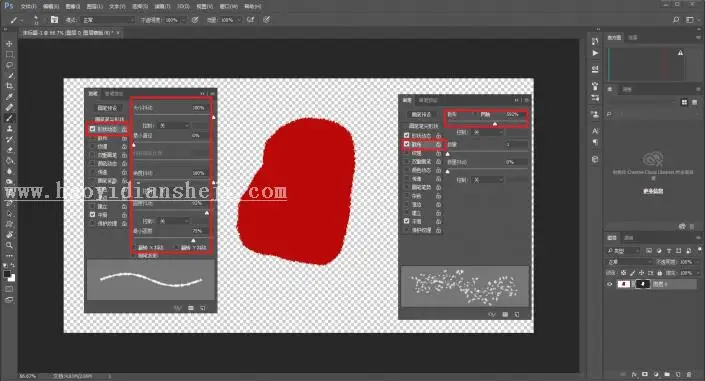The width and height of the screenshot is (705, 381).
Task: Select the Lasso tool
Action: 9,65
